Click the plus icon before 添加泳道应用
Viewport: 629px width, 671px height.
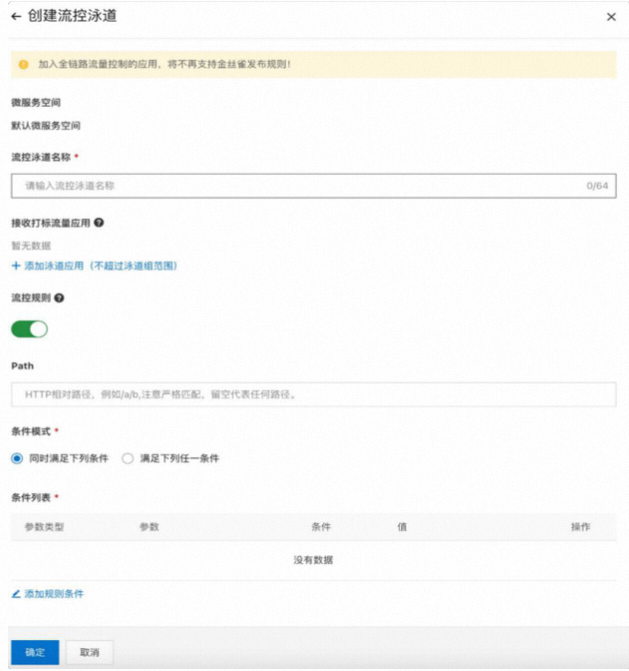coord(16,266)
